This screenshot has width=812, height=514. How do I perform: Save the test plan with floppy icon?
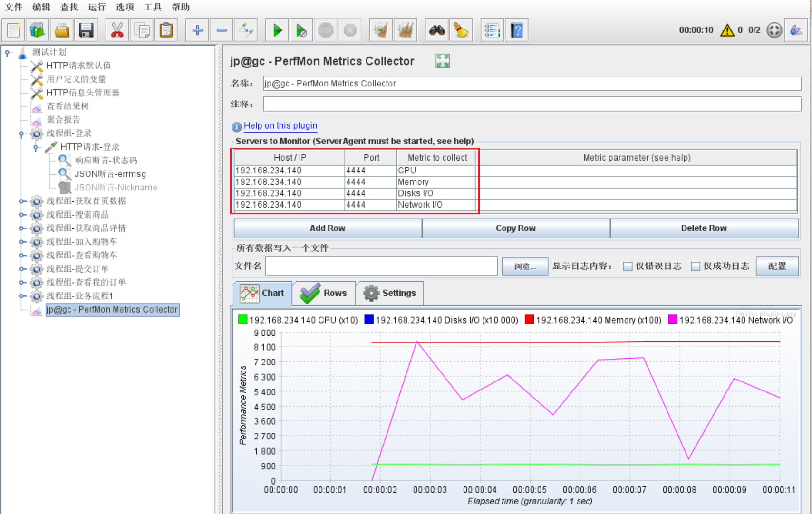click(86, 30)
